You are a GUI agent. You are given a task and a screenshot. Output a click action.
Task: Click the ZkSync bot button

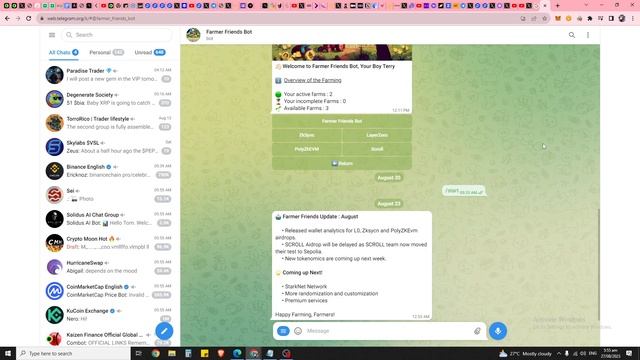tap(307, 135)
